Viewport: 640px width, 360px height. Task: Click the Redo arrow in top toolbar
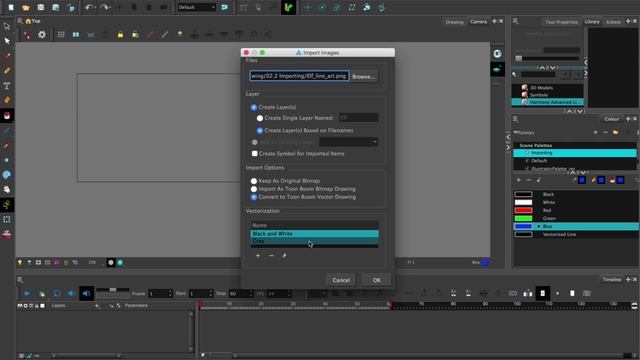tap(104, 7)
